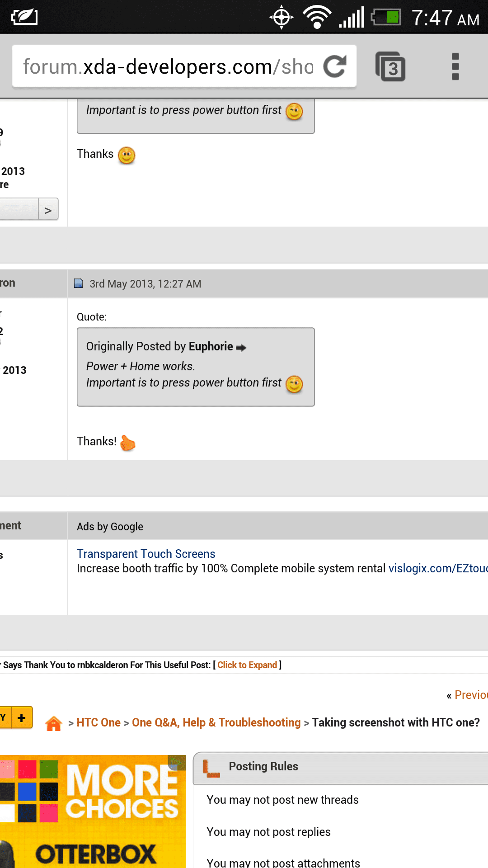Tap the Wi-Fi status icon
The height and width of the screenshot is (868, 488).
click(x=317, y=18)
